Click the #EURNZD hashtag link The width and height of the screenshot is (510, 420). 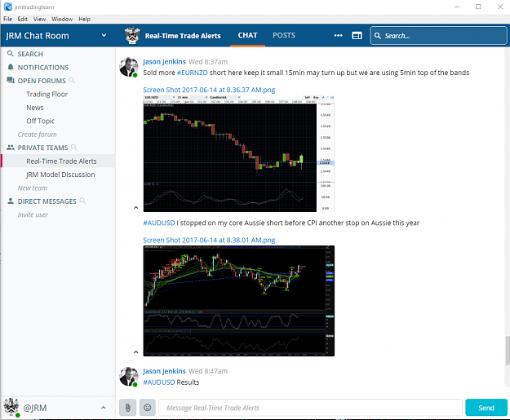(192, 73)
